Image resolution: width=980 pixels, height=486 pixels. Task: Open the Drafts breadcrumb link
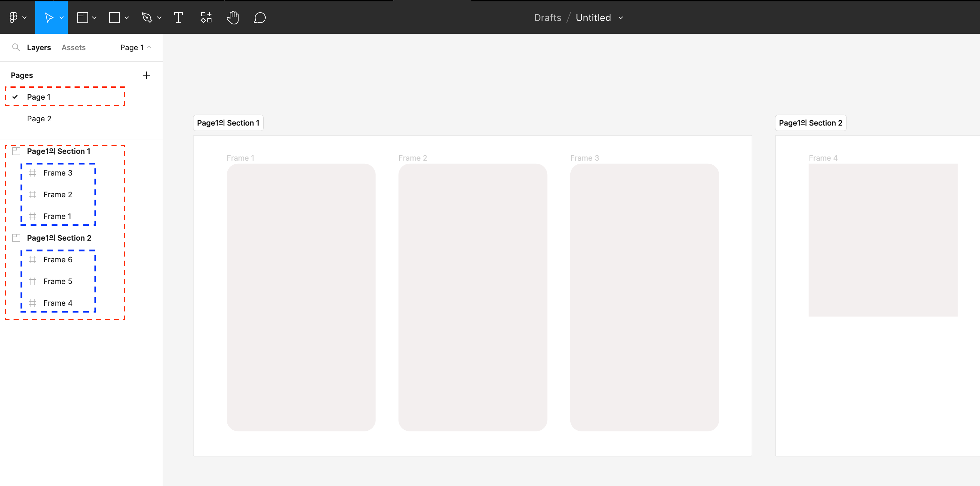point(548,18)
